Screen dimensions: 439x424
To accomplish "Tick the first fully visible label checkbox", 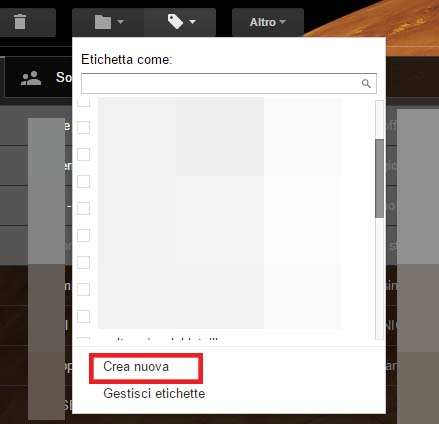I will (x=83, y=127).
